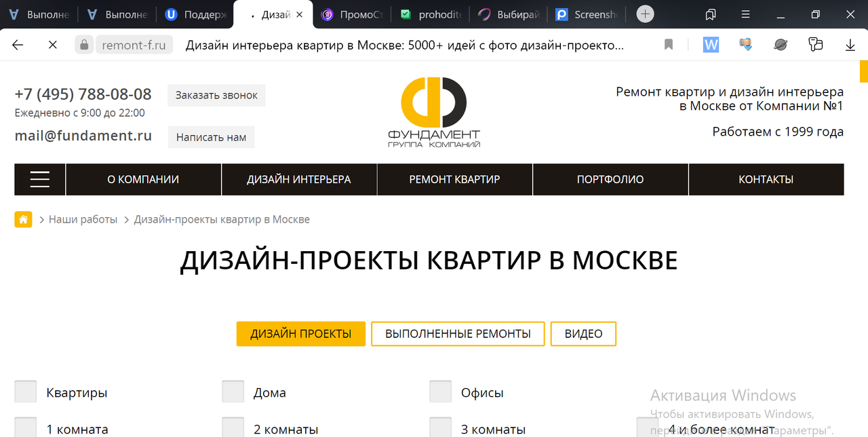This screenshot has height=437, width=868.
Task: Open a new browser tab with plus
Action: point(646,14)
